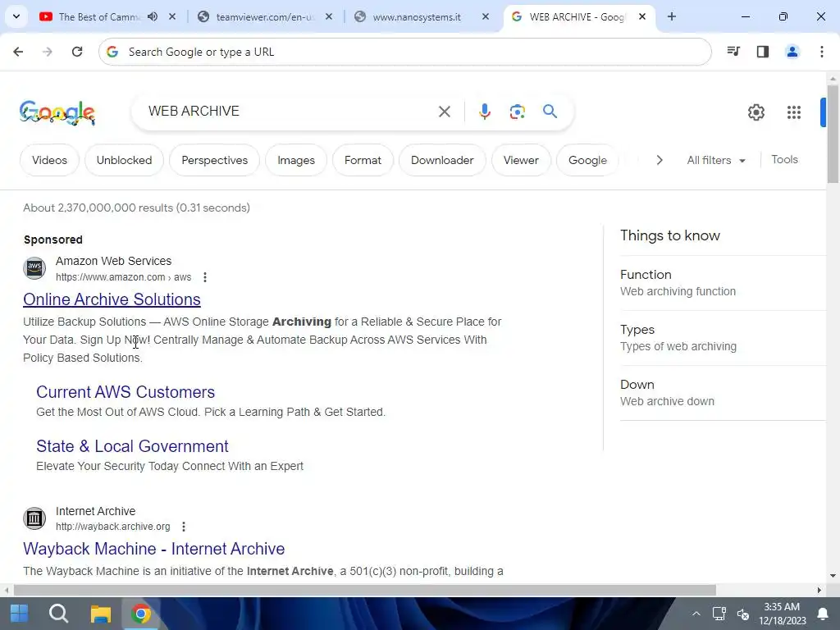Go forward to the next page

point(48,52)
